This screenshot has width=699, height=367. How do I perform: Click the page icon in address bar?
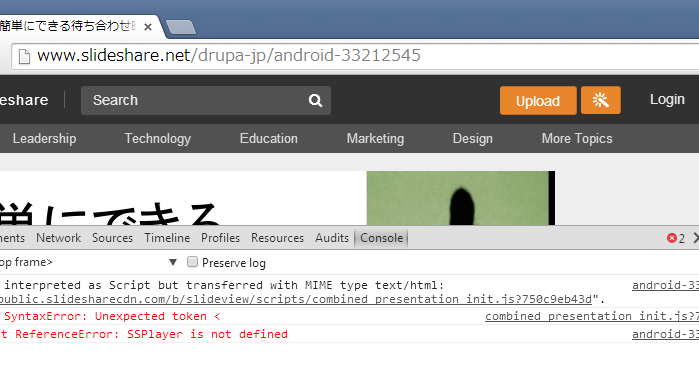[24, 57]
